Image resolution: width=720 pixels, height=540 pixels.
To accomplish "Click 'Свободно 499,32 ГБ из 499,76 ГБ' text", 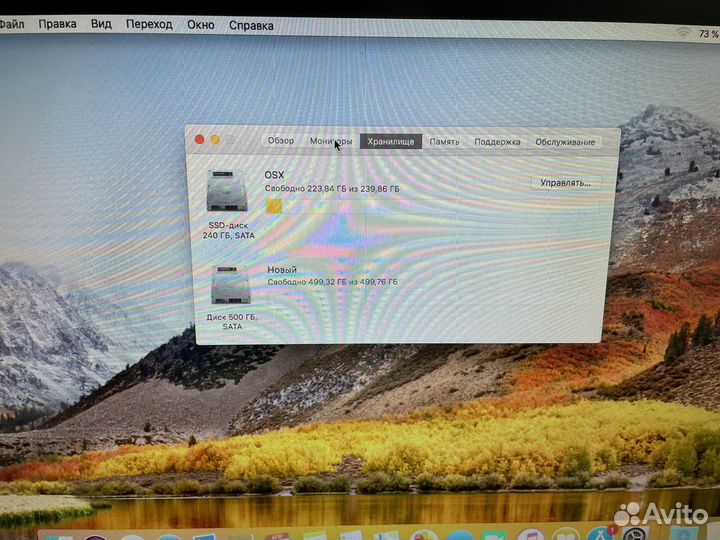I will (332, 282).
